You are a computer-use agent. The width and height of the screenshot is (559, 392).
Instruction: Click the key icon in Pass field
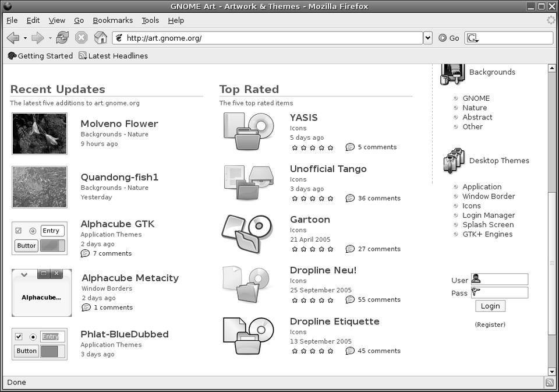tap(476, 292)
